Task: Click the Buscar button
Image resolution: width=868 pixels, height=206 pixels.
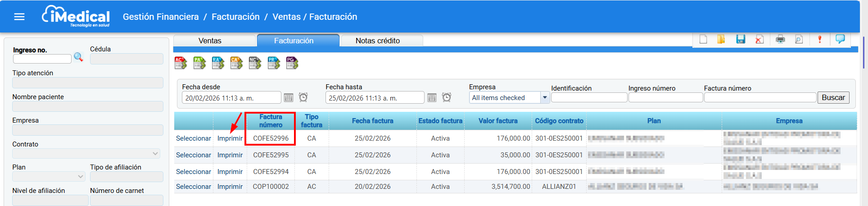Action: tap(833, 98)
